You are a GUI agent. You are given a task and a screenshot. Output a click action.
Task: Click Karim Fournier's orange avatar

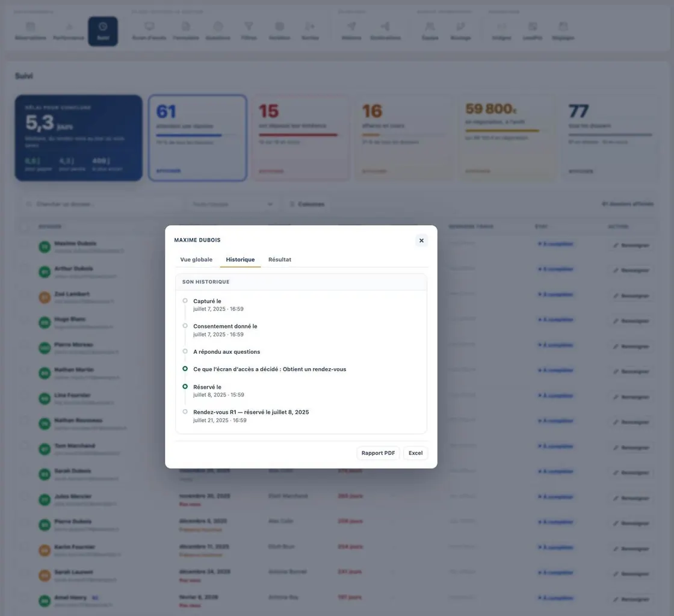45,550
